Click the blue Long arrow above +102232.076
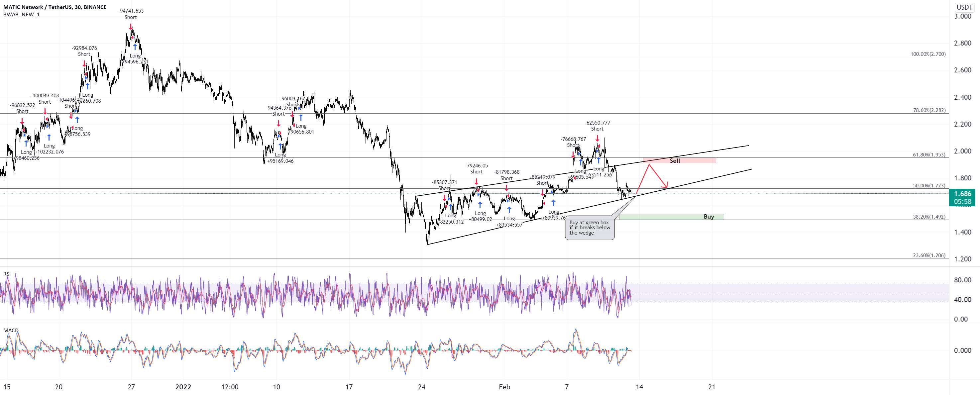The width and height of the screenshot is (980, 395). pyautogui.click(x=49, y=137)
